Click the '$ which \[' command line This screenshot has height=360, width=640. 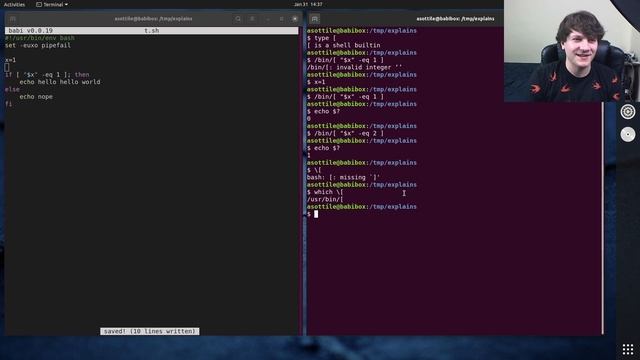pyautogui.click(x=325, y=192)
